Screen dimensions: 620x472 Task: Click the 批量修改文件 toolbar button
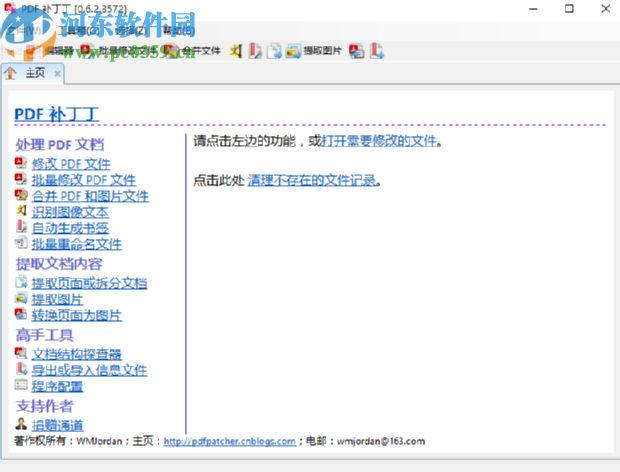click(x=119, y=51)
